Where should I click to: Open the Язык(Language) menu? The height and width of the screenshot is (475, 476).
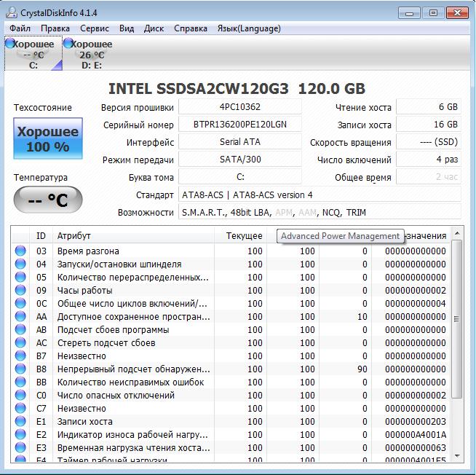[249, 28]
